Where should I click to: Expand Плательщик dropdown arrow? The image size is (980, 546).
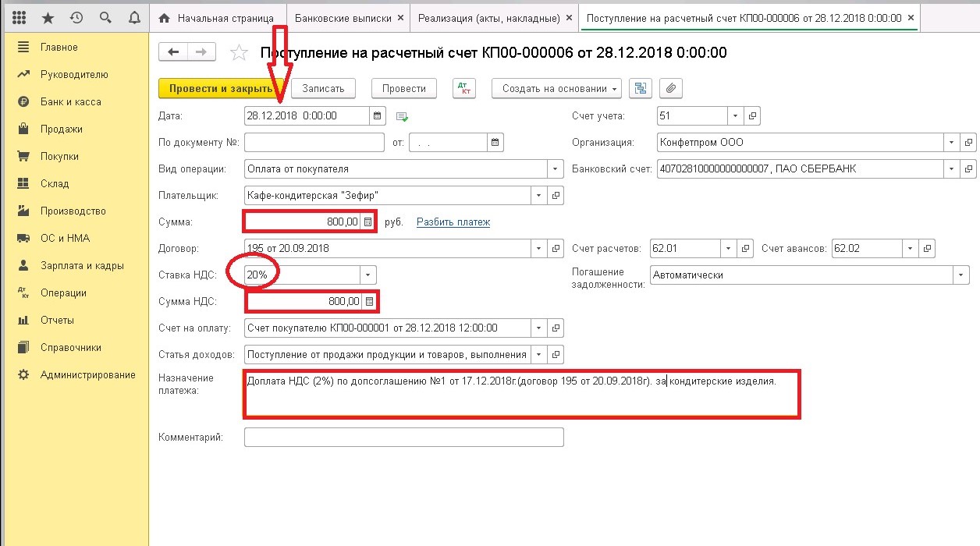point(539,195)
